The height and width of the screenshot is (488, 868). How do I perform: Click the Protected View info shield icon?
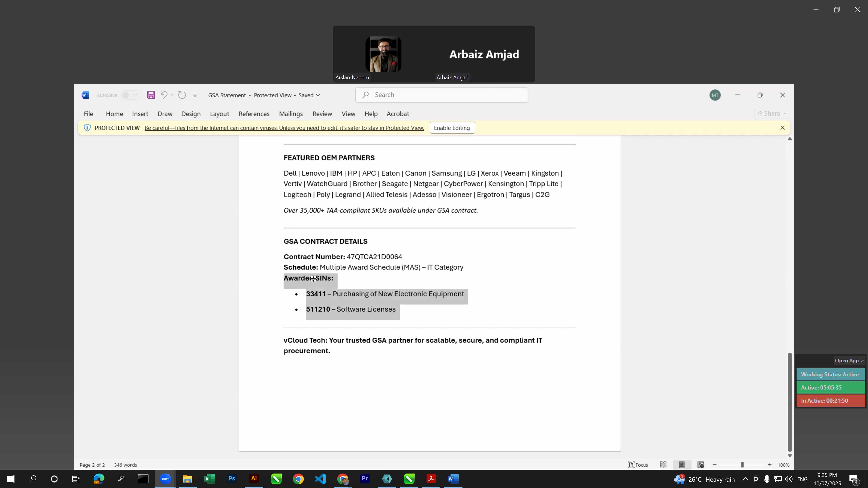pyautogui.click(x=87, y=128)
